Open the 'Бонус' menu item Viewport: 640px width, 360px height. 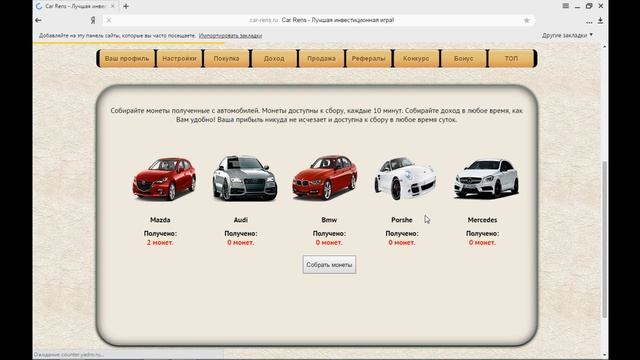click(x=463, y=58)
